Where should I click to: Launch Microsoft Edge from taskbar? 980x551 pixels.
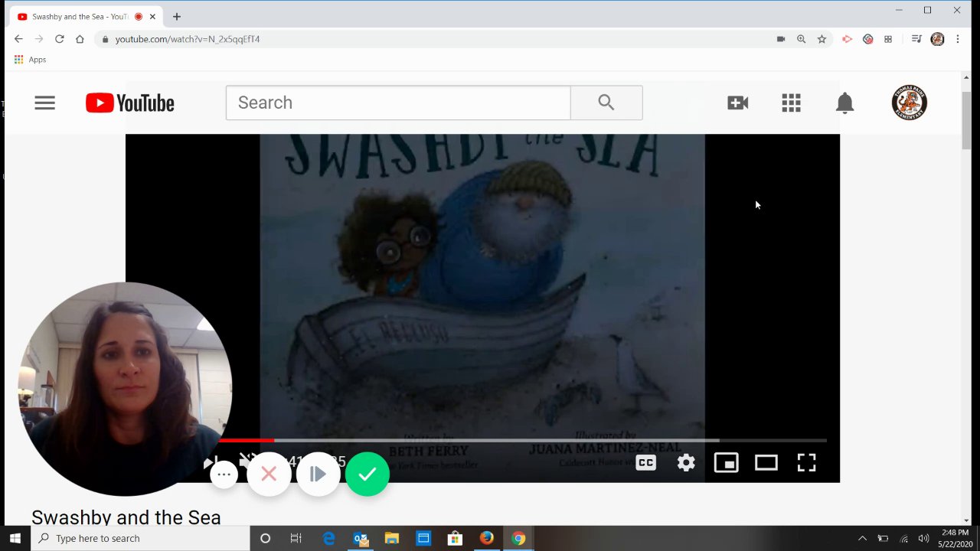pyautogui.click(x=328, y=539)
